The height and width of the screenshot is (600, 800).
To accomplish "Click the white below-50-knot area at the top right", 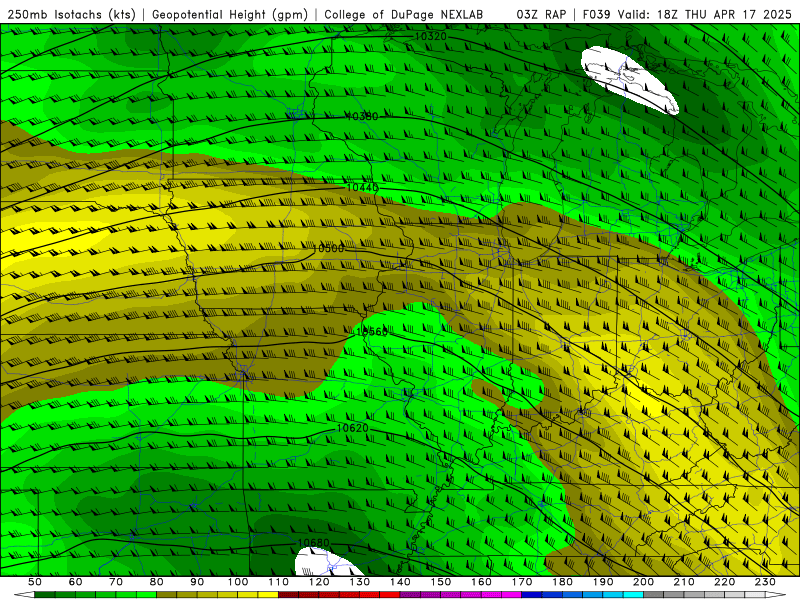I will tap(630, 80).
